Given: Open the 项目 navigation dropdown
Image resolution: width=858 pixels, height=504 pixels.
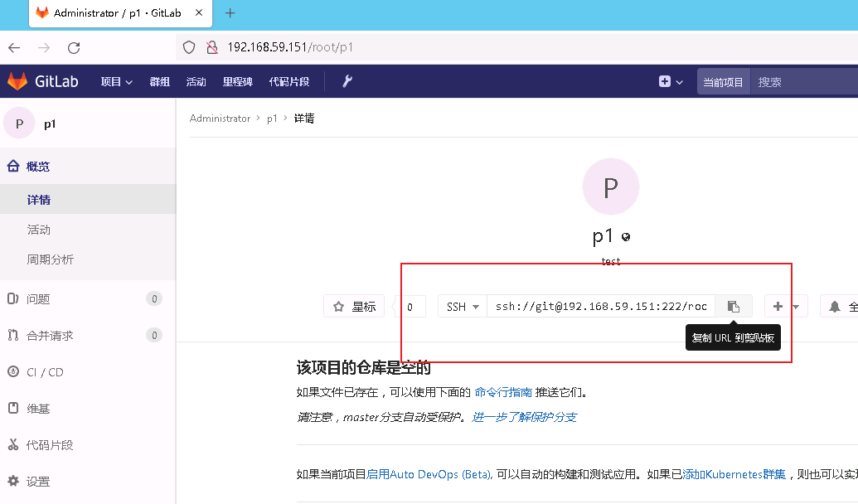Looking at the screenshot, I should point(115,81).
